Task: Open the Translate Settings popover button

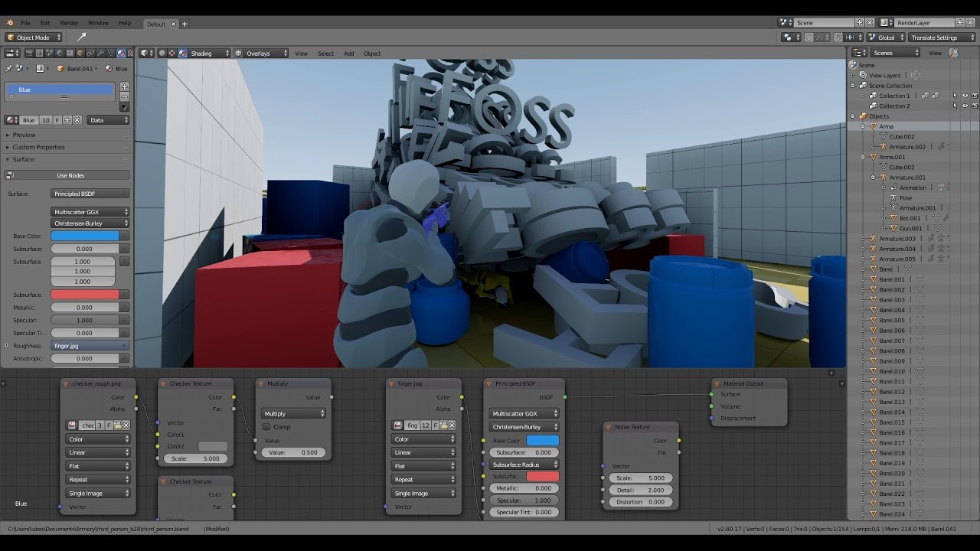Action: point(935,37)
